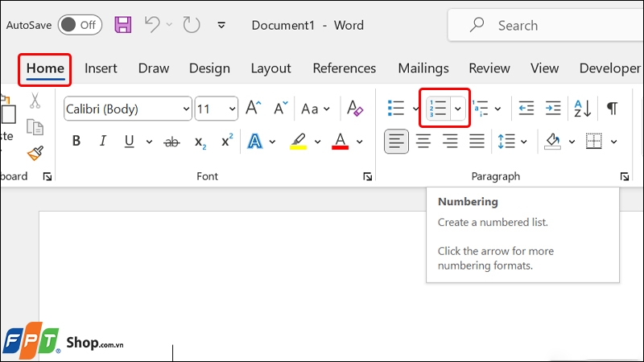The height and width of the screenshot is (362, 644).
Task: Open the Developer tab
Action: [x=610, y=68]
